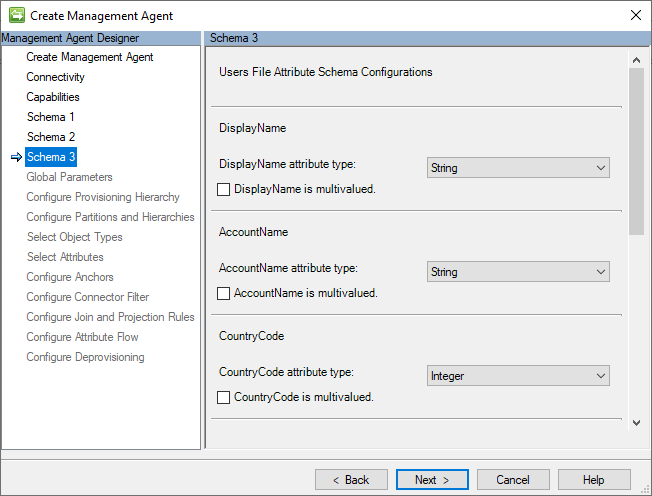This screenshot has height=496, width=652.
Task: Select the highlighted Schema 3 item
Action: click(x=51, y=157)
